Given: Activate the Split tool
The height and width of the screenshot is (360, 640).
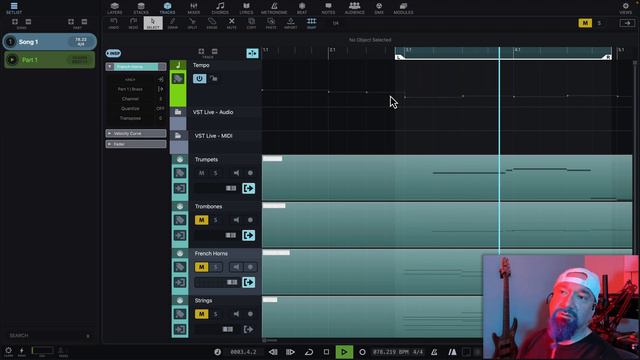Looking at the screenshot, I should [192, 23].
